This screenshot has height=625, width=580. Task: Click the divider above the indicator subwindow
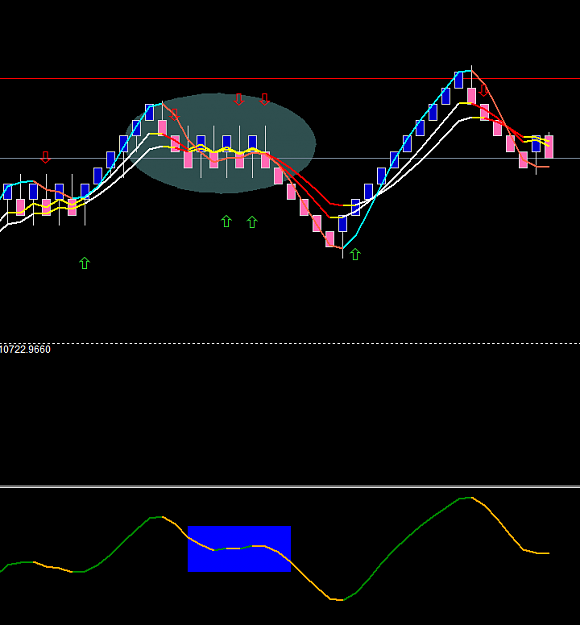pyautogui.click(x=290, y=486)
